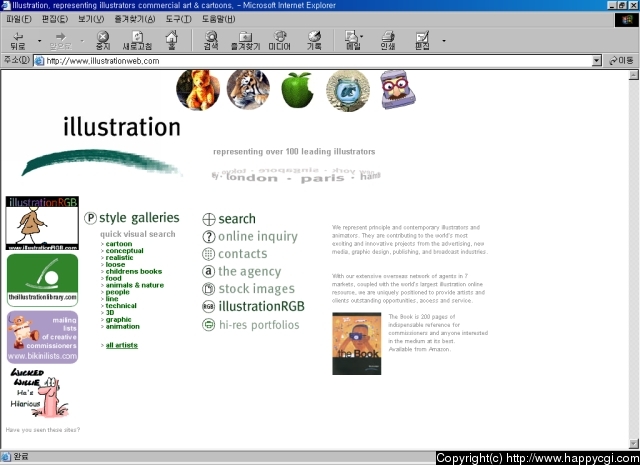
Task: Click the Book cover thumbnail
Action: [x=357, y=344]
